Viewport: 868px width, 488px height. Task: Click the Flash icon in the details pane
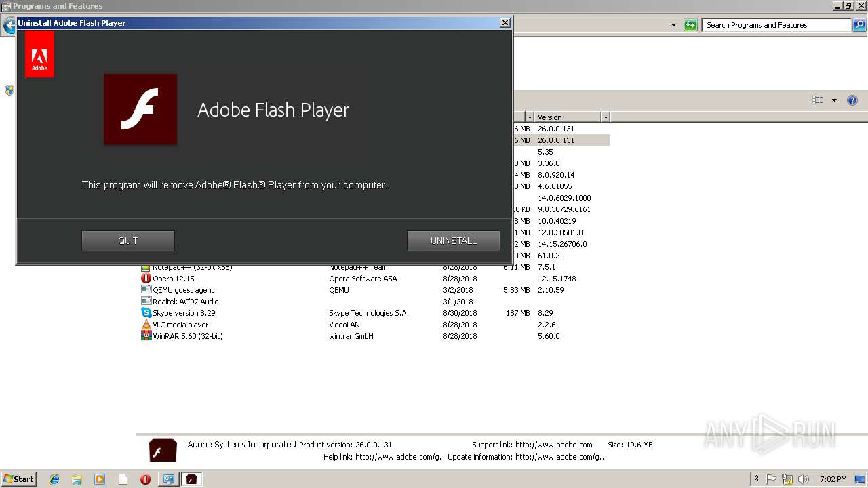(163, 450)
